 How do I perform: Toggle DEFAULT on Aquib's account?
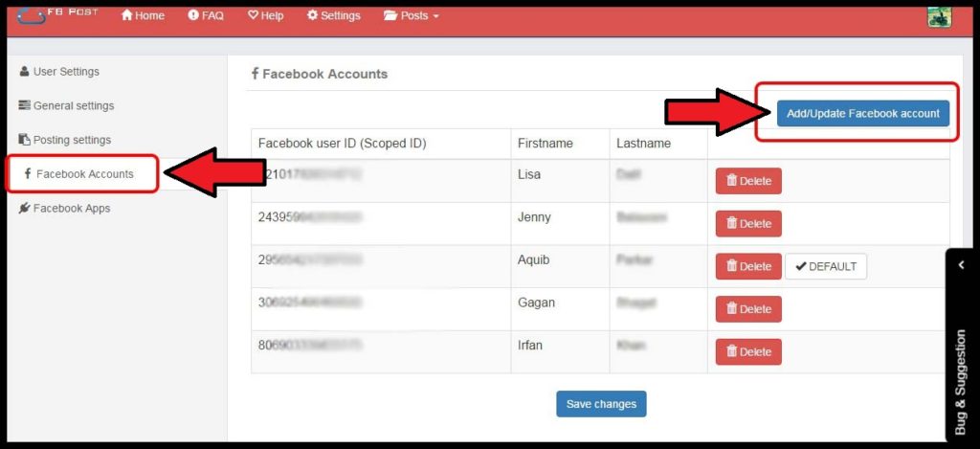click(826, 266)
